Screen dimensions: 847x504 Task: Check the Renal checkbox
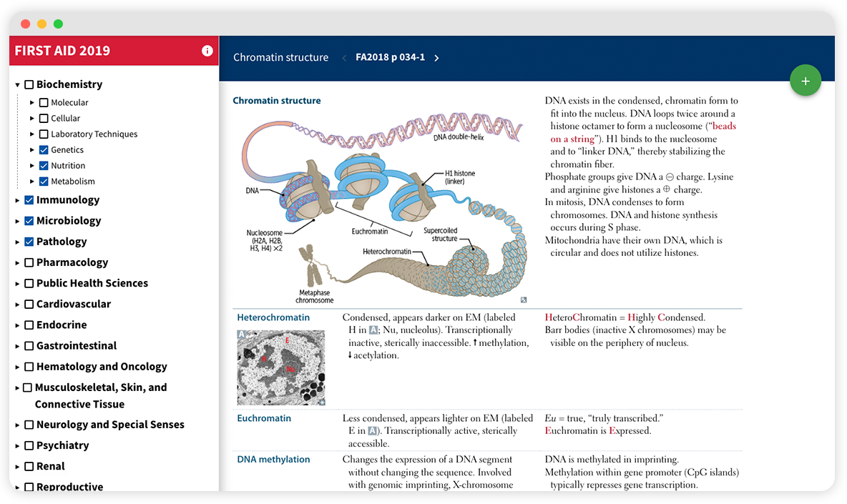click(29, 467)
